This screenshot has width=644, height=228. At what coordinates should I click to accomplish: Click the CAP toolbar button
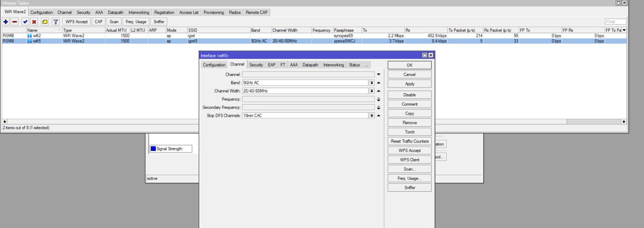pyautogui.click(x=99, y=22)
